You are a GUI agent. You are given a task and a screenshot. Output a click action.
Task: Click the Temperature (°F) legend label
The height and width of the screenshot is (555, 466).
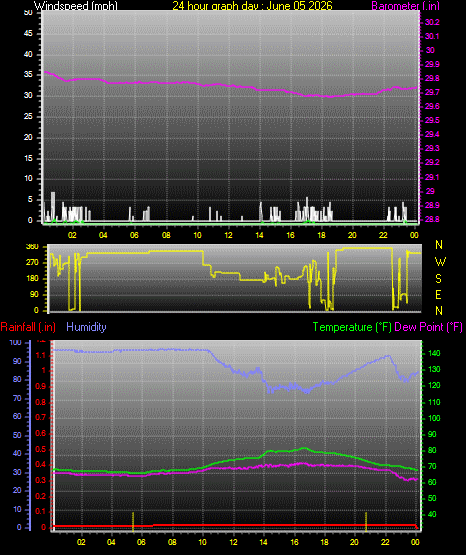click(x=352, y=327)
